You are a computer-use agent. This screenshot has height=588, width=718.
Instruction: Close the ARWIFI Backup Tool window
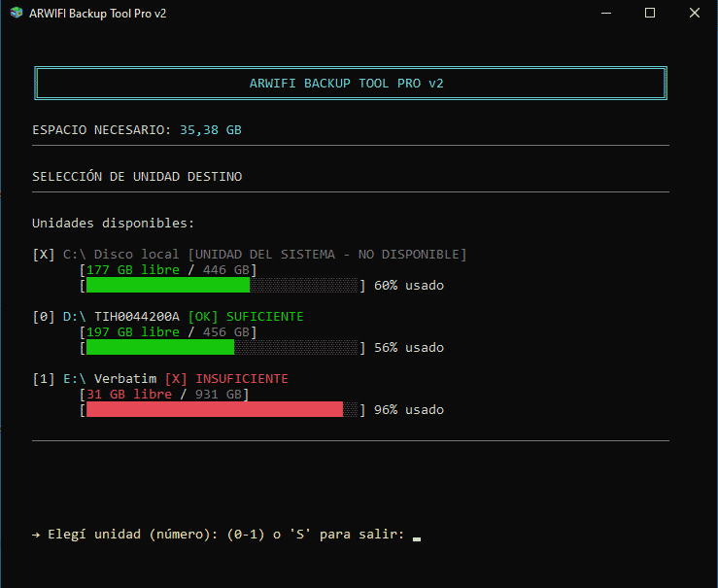coord(694,14)
